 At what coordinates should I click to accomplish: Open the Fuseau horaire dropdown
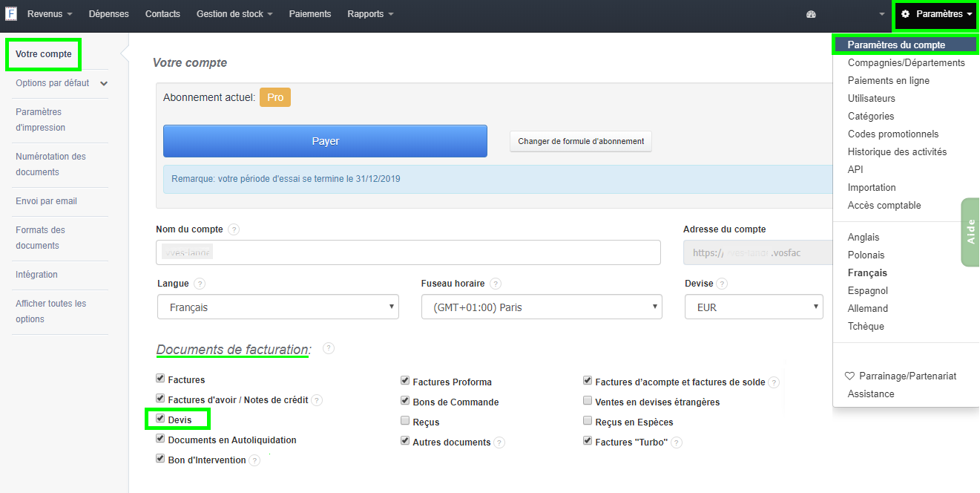[x=542, y=306]
